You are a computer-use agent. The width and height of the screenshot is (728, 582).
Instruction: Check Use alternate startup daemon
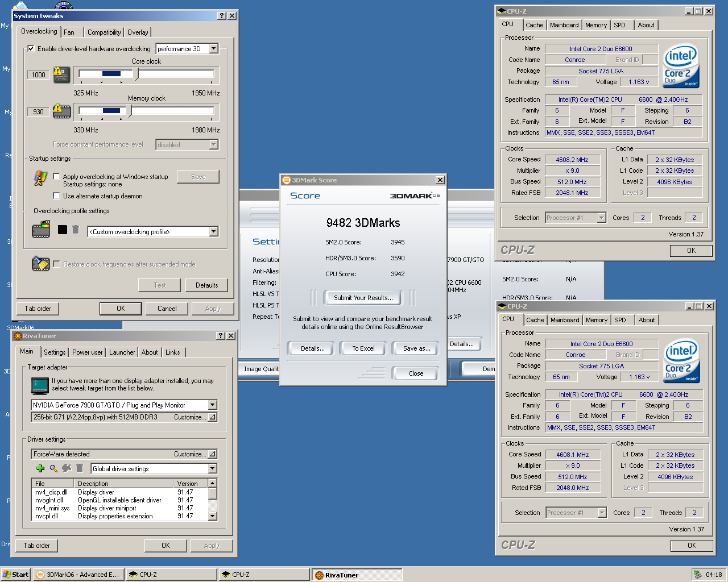56,196
